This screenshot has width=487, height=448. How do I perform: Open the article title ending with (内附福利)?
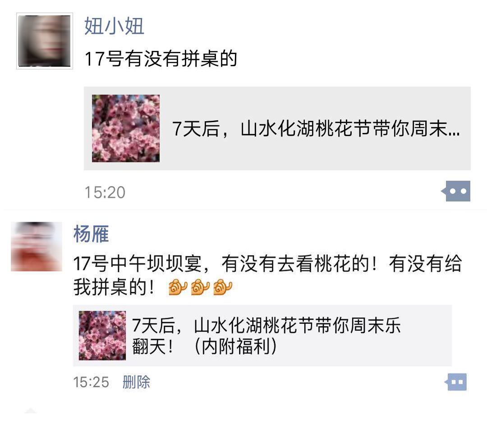pos(266,336)
